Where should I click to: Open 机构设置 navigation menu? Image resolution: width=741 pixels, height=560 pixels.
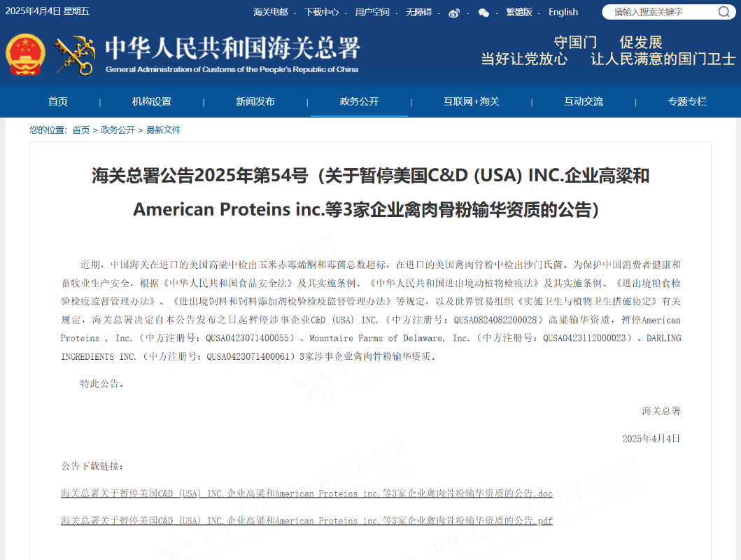tap(152, 101)
